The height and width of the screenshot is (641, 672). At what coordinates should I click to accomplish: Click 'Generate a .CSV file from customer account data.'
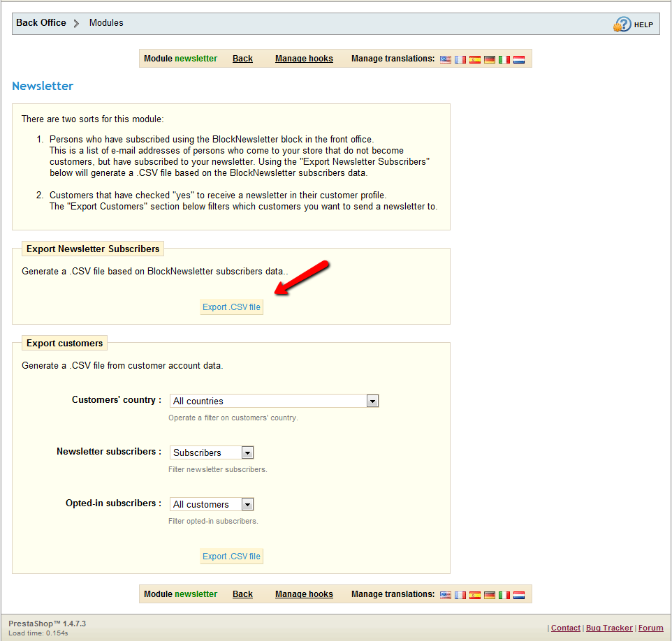[x=122, y=365]
